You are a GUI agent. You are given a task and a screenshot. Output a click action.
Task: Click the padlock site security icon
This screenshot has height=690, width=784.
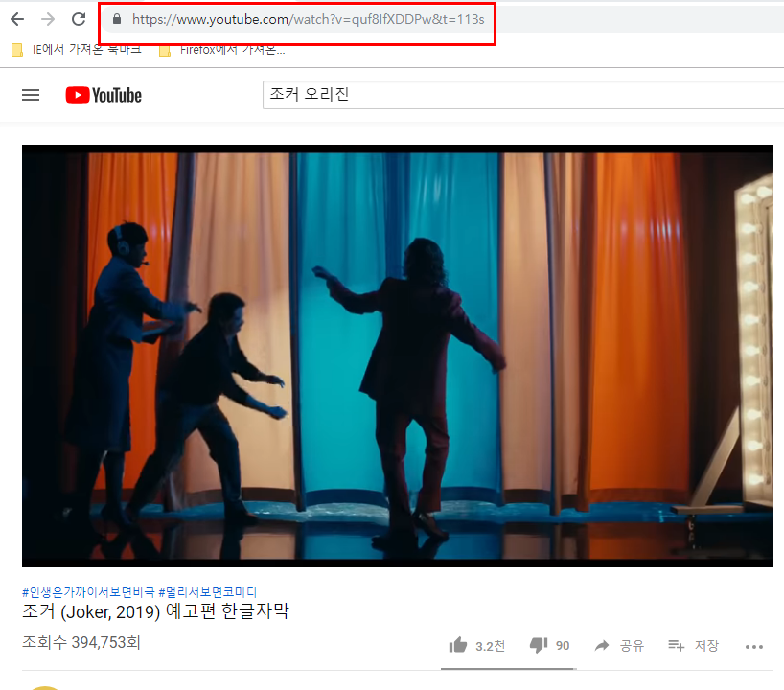117,19
